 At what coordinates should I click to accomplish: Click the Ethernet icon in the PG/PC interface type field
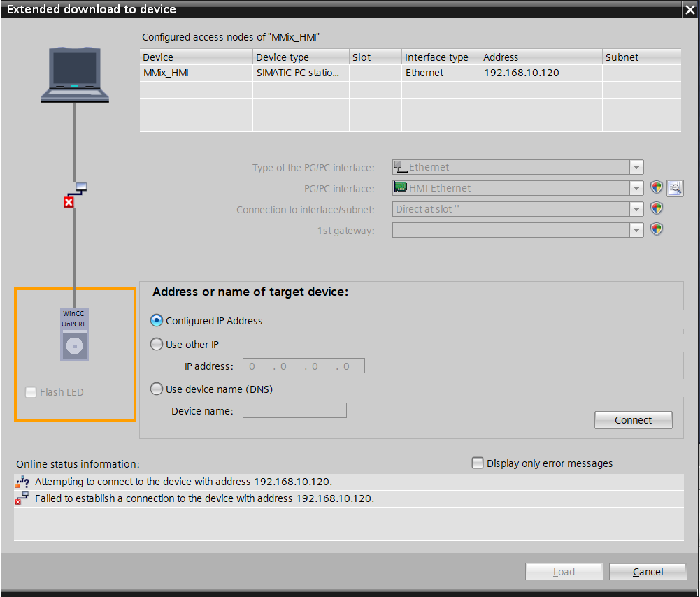tap(401, 166)
